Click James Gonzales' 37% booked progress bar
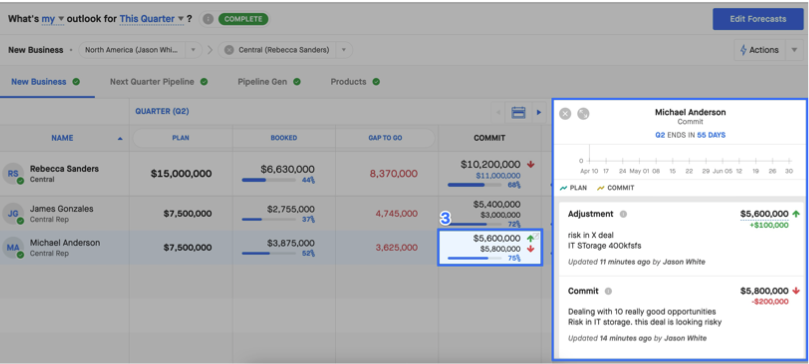This screenshot has height=364, width=809. [x=268, y=219]
